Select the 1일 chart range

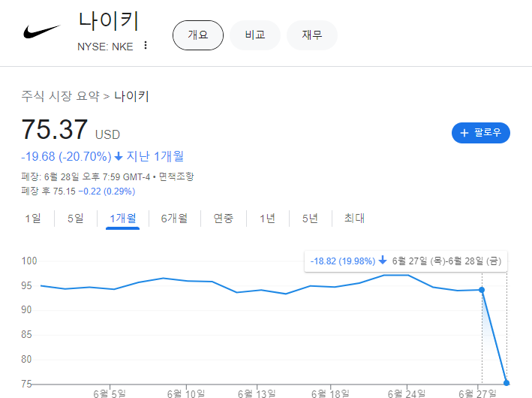(33, 219)
